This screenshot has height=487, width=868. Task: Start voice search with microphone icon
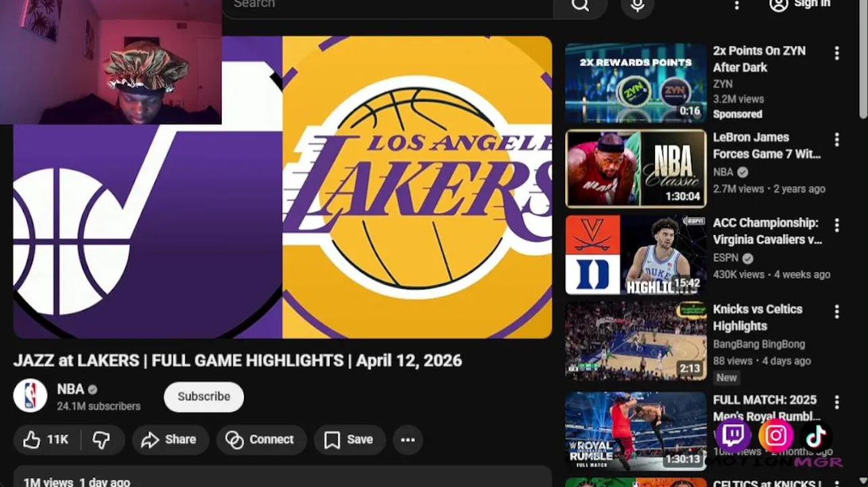pos(637,5)
